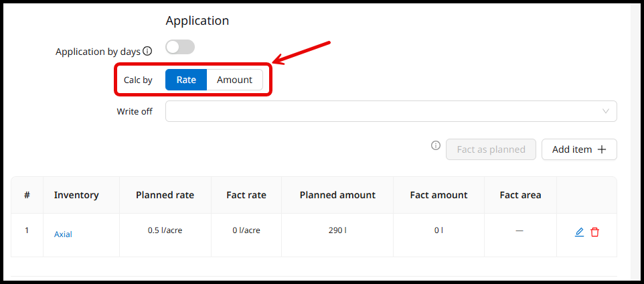
Task: Toggle the Application by days switch
Action: [x=179, y=47]
